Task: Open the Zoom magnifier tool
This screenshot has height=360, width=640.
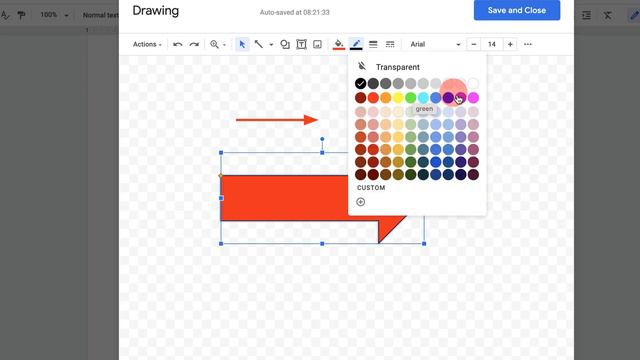Action: click(214, 44)
